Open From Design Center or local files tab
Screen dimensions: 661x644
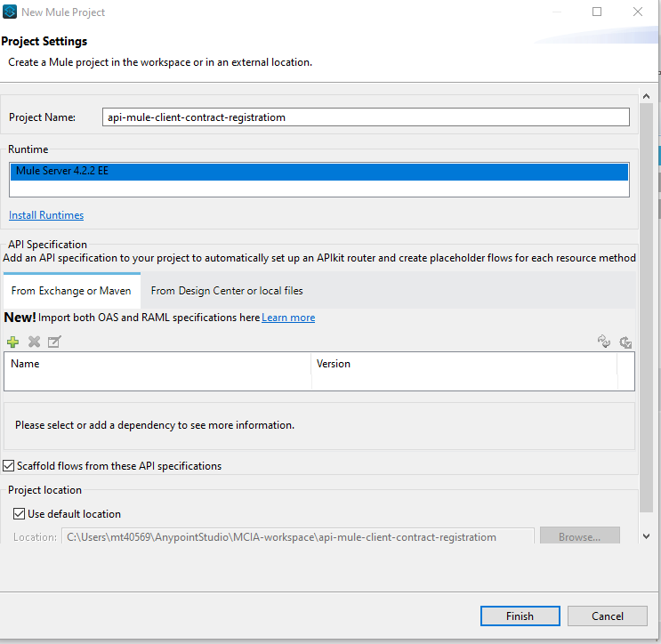(x=227, y=291)
